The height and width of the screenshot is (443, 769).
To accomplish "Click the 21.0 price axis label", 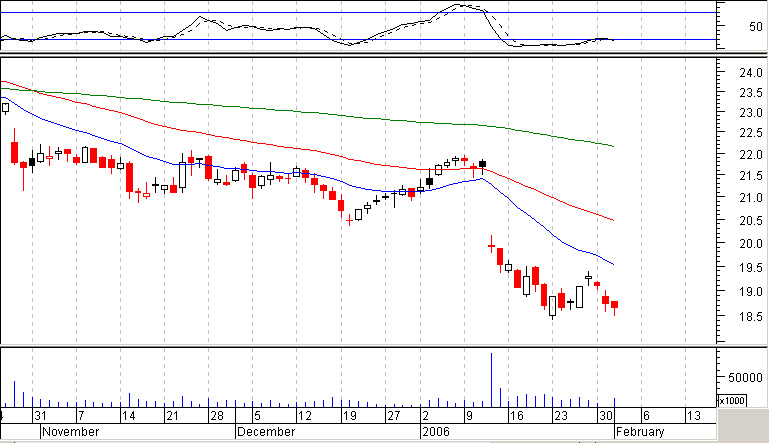I will (751, 198).
